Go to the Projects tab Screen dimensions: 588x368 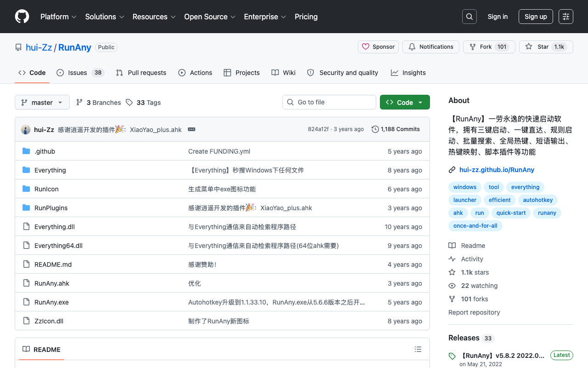click(x=242, y=73)
